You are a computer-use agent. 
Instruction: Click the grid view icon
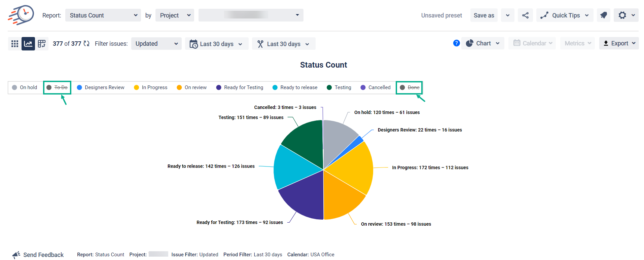point(14,44)
